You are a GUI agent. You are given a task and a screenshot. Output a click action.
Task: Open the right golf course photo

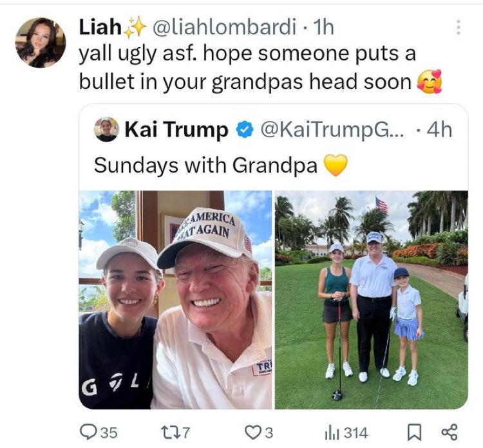371,299
